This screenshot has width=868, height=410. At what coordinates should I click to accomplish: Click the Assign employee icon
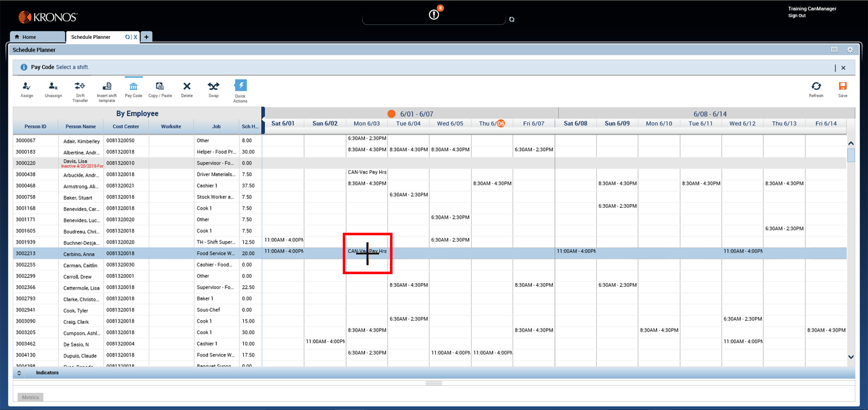(x=26, y=86)
